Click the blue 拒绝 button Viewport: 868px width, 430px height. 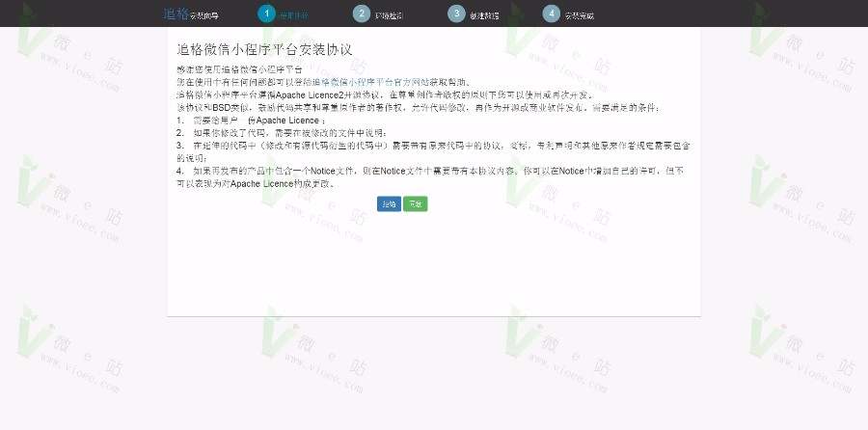tap(389, 203)
